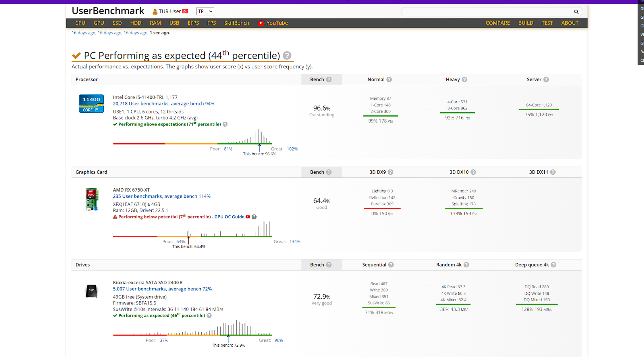Click 'AMD RX 6750-XT' text
Image resolution: width=644 pixels, height=357 pixels.
[131, 190]
